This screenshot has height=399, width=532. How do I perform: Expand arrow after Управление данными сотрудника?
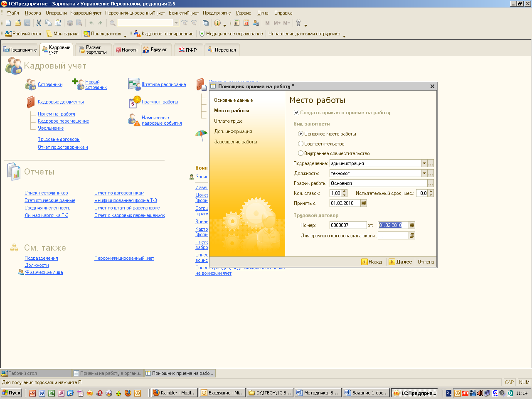tap(344, 36)
